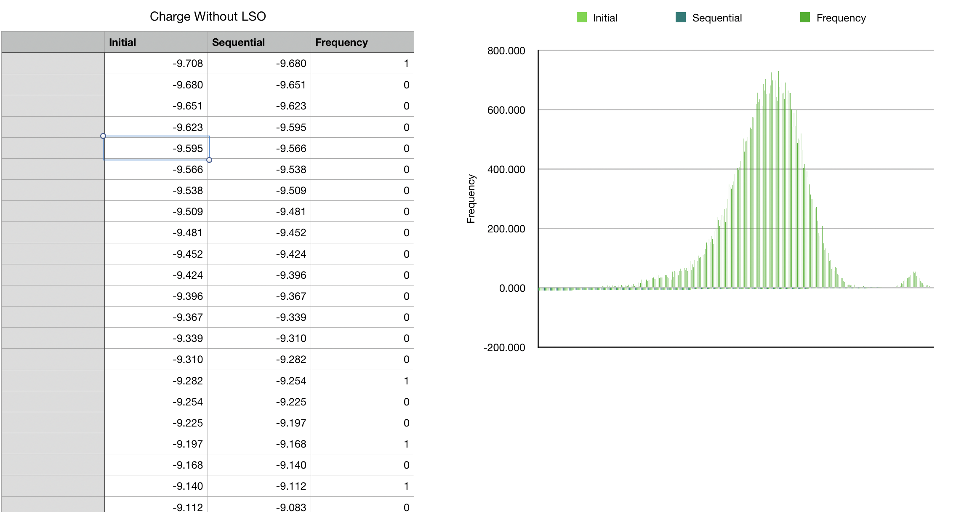Click the legend label text 'Sequential'
Screen dimensions: 980x512
[x=718, y=18]
